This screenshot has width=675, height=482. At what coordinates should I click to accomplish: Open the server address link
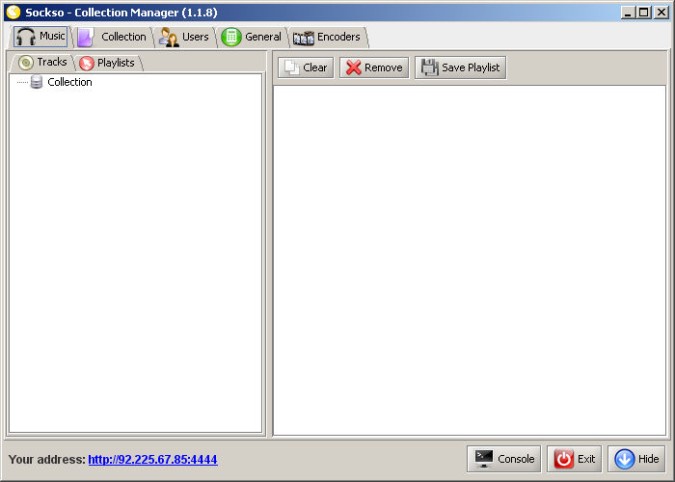pyautogui.click(x=152, y=460)
